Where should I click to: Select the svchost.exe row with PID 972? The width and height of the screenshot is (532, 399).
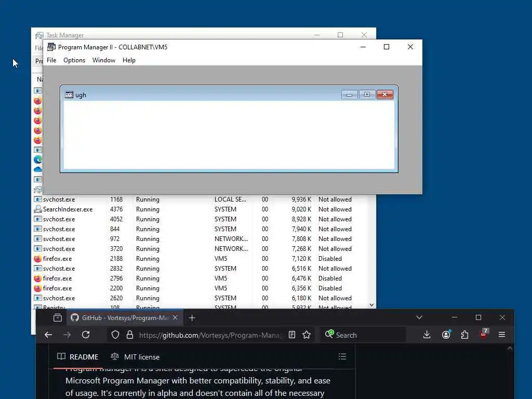click(200, 239)
